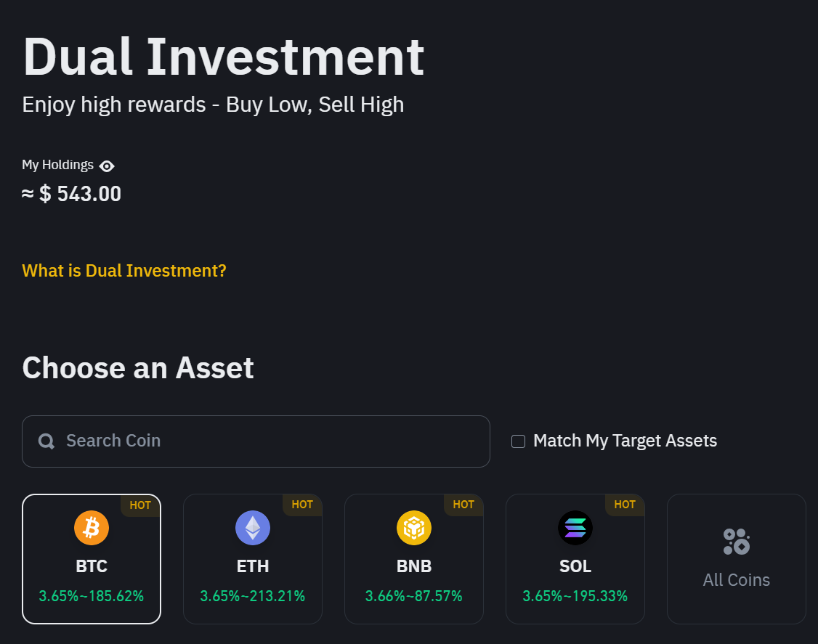Click the search magnifier icon
This screenshot has height=644, width=818.
point(46,441)
